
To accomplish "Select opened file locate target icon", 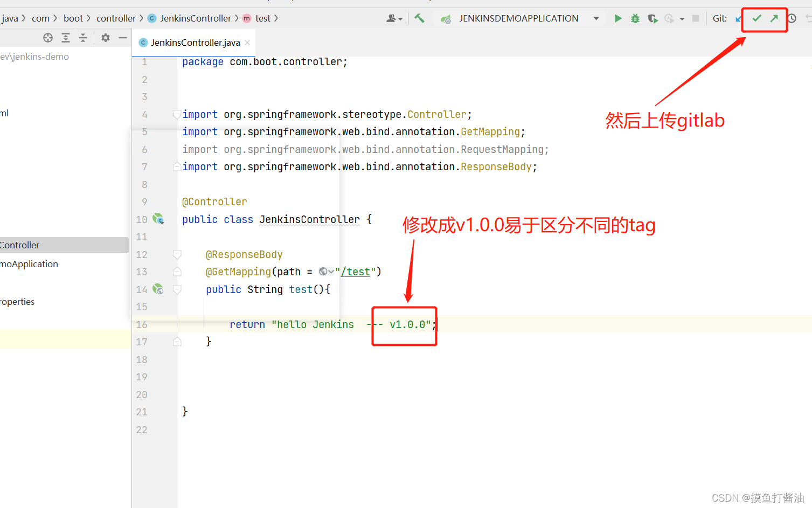I will 48,38.
